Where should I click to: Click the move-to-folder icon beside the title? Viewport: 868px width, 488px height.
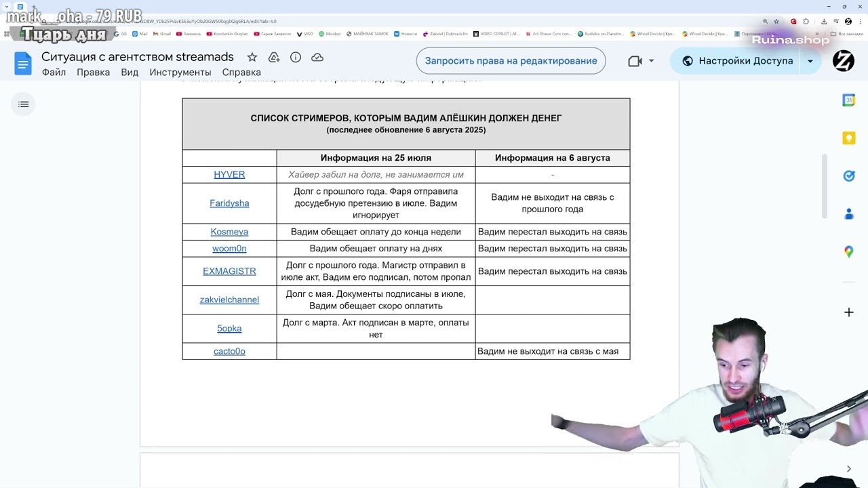pyautogui.click(x=274, y=58)
